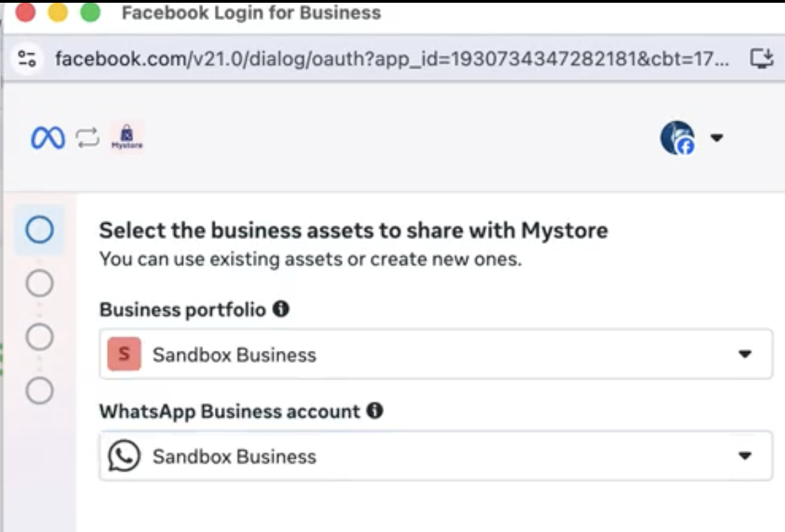
Task: Select the fourth step circle in sidebar
Action: [x=39, y=390]
